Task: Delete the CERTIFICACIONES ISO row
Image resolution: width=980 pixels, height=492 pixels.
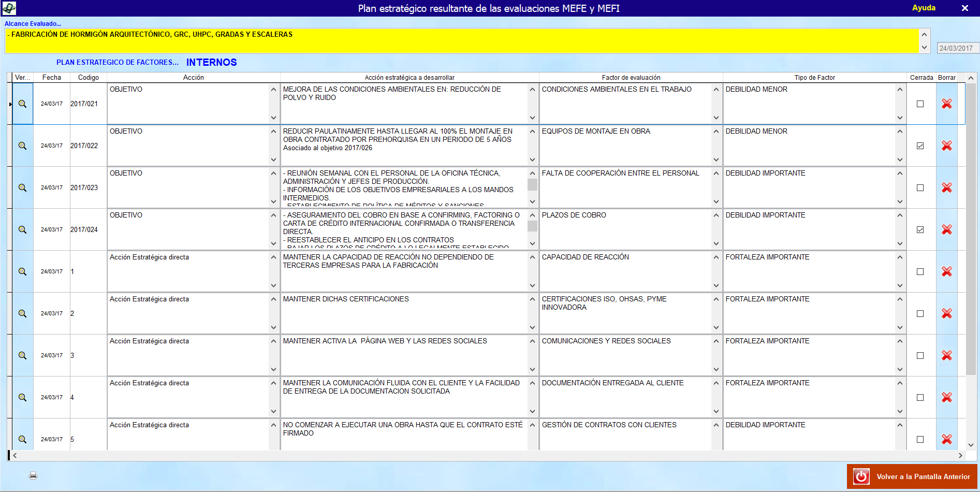Action: pos(947,313)
